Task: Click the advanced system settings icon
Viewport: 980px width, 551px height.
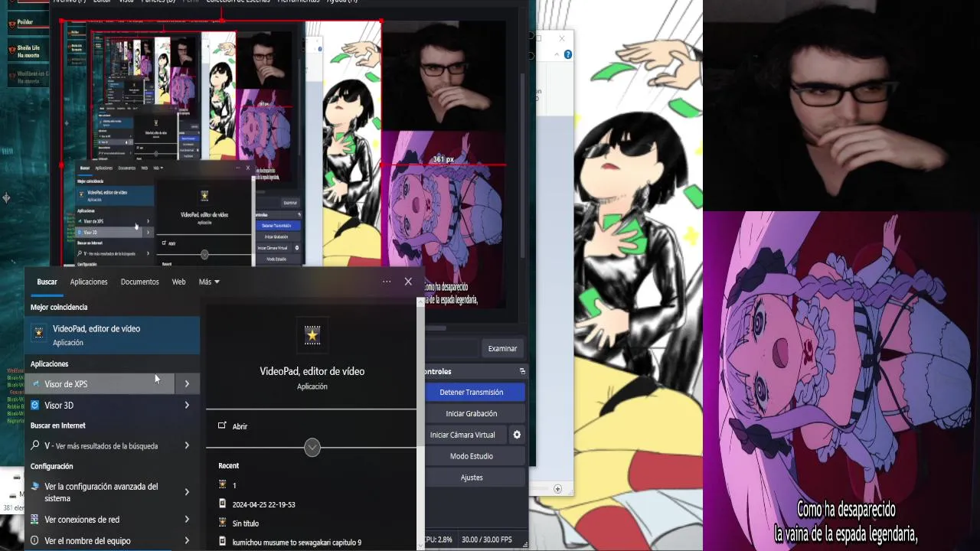Action: (35, 487)
